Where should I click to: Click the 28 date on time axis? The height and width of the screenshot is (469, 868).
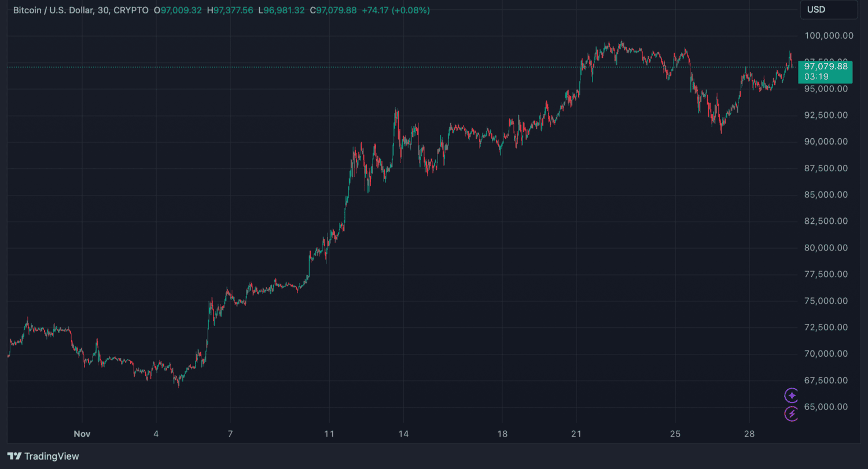pyautogui.click(x=749, y=434)
